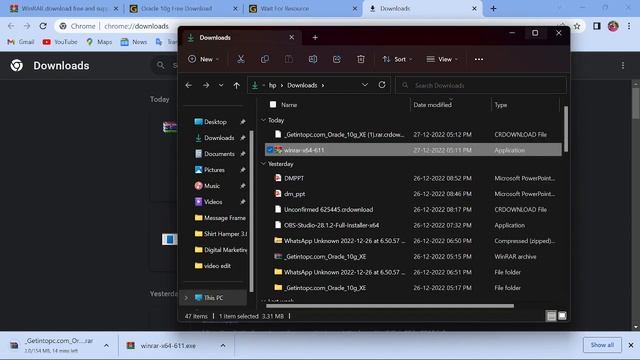Toggle the select-all checkbox beside Name
Image resolution: width=640 pixels, height=360 pixels.
[x=273, y=104]
